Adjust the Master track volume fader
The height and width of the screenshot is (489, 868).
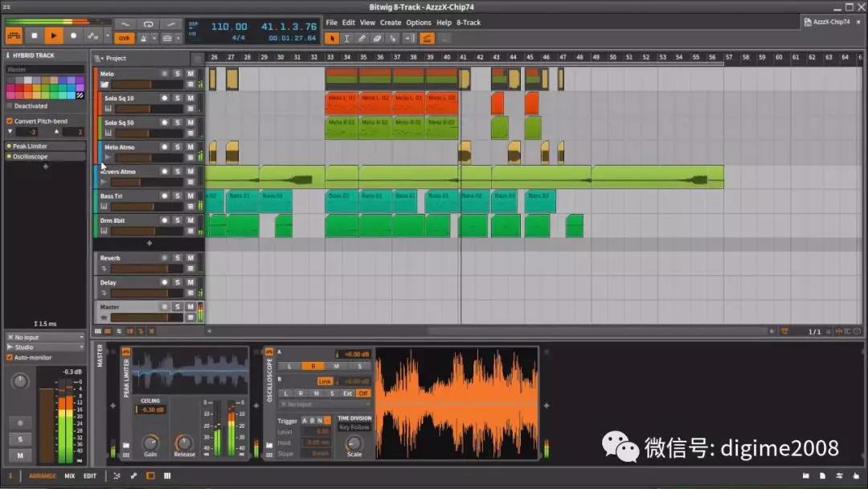pos(147,318)
